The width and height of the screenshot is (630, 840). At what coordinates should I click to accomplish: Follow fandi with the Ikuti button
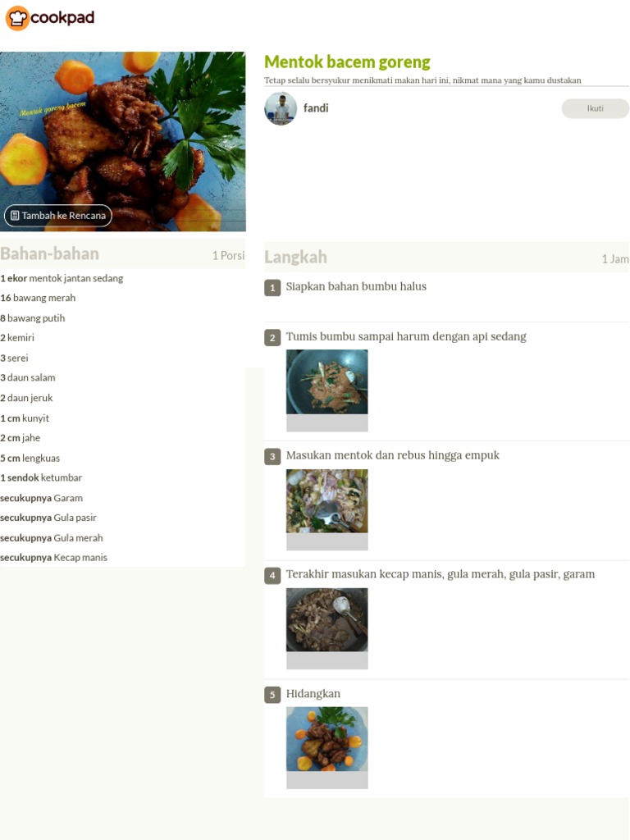pyautogui.click(x=595, y=108)
